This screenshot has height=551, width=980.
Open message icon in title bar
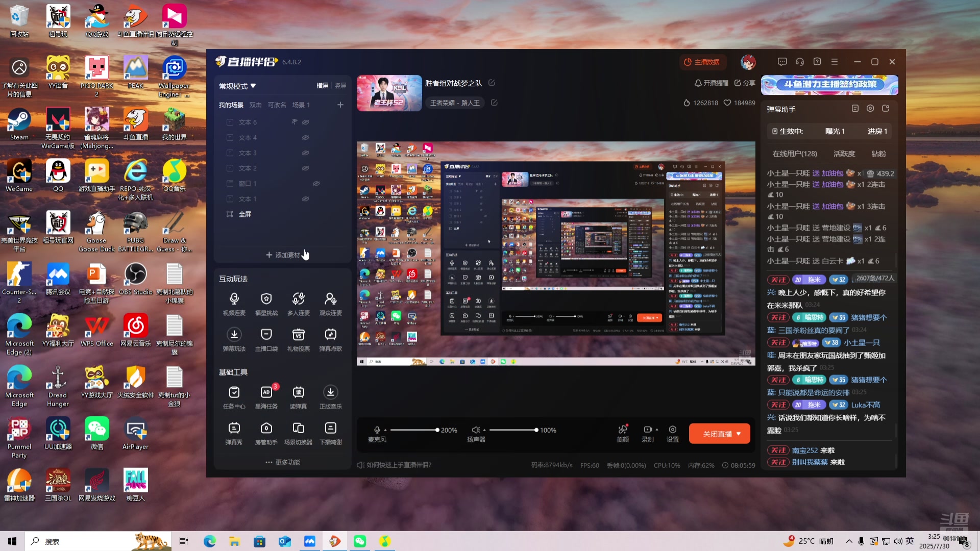[782, 62]
